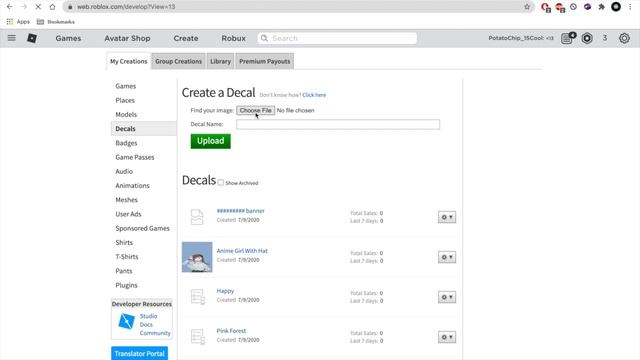Open Chrome profile avatar
The width and height of the screenshot is (640, 360).
point(616,7)
